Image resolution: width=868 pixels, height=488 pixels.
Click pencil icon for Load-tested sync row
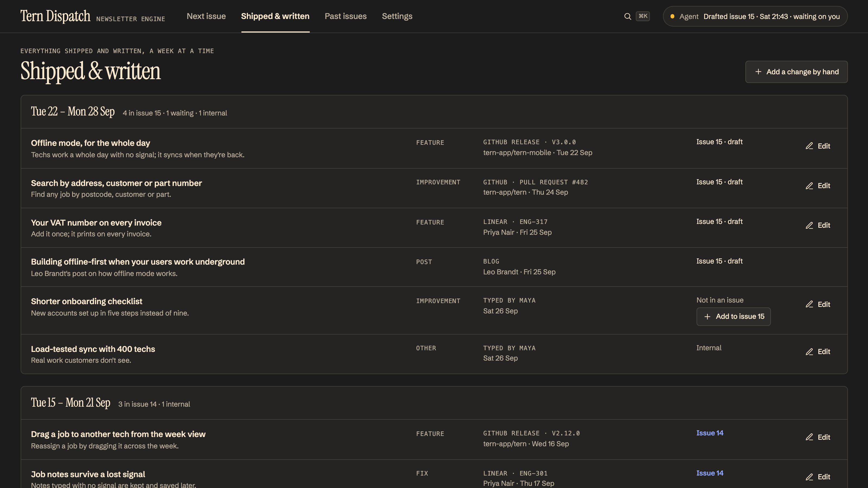coord(809,352)
